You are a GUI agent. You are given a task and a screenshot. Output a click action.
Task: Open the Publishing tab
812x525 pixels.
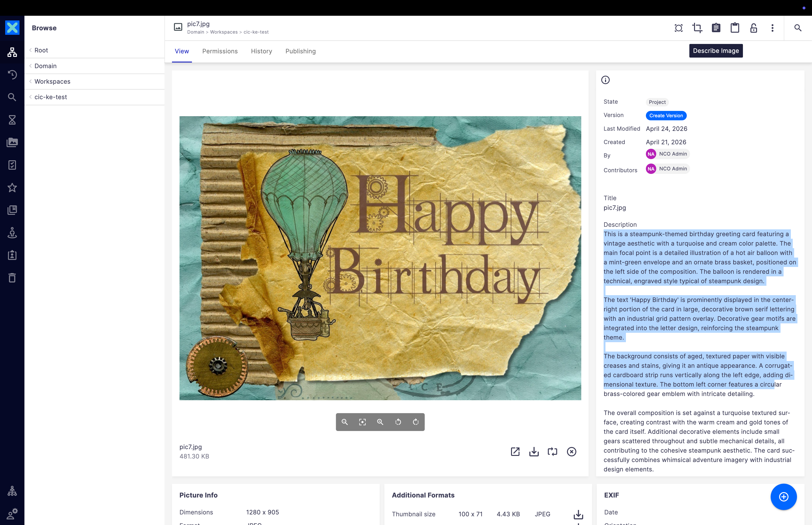coord(301,51)
